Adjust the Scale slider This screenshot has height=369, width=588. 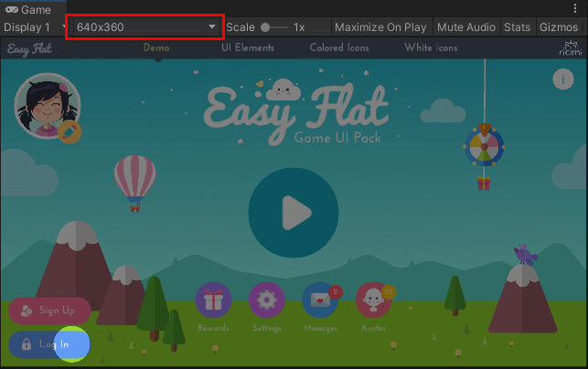click(x=275, y=27)
